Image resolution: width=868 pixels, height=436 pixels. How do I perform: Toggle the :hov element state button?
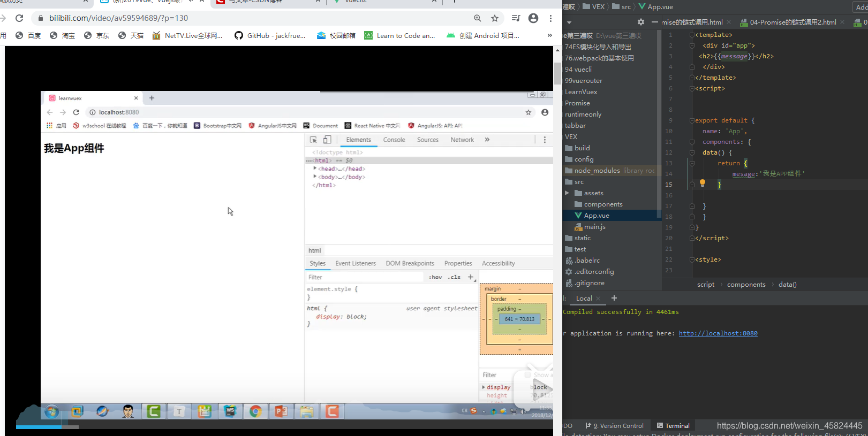(x=436, y=277)
